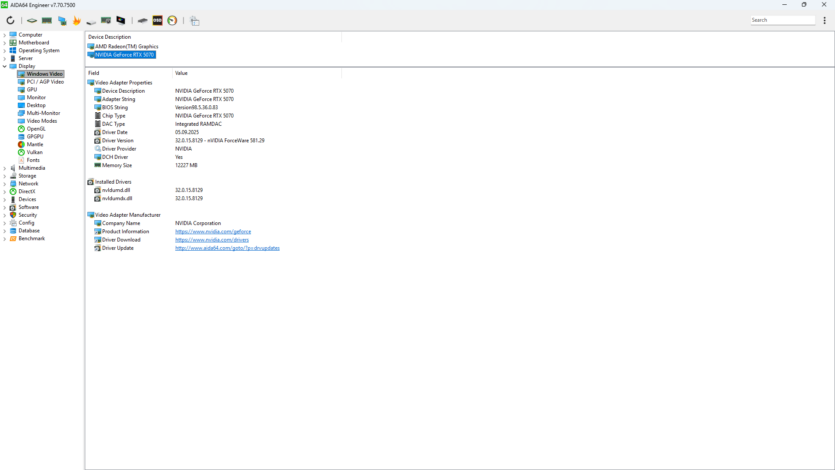Select AMD Radeon(TM) Graphics device
This screenshot has height=470, width=835.
pos(126,46)
